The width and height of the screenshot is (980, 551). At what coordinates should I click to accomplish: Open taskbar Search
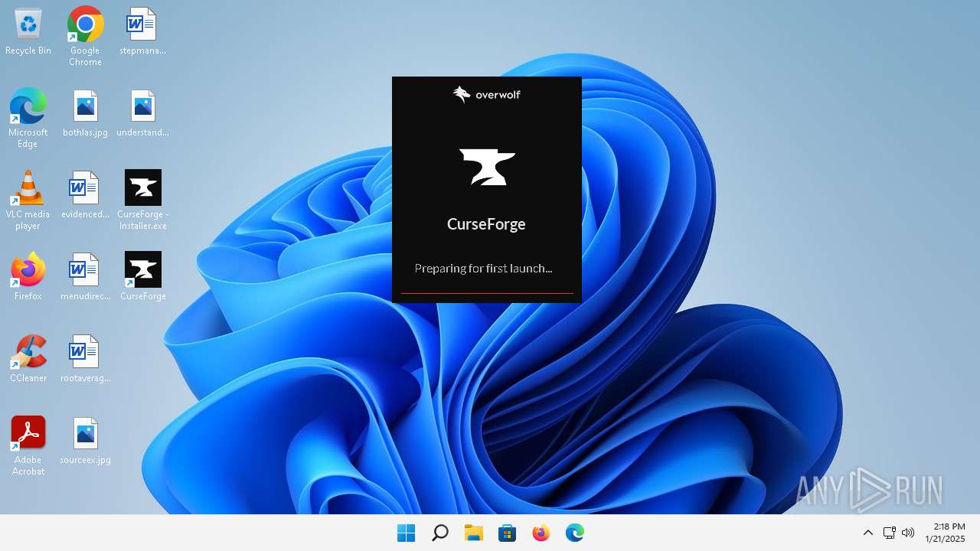(x=439, y=533)
